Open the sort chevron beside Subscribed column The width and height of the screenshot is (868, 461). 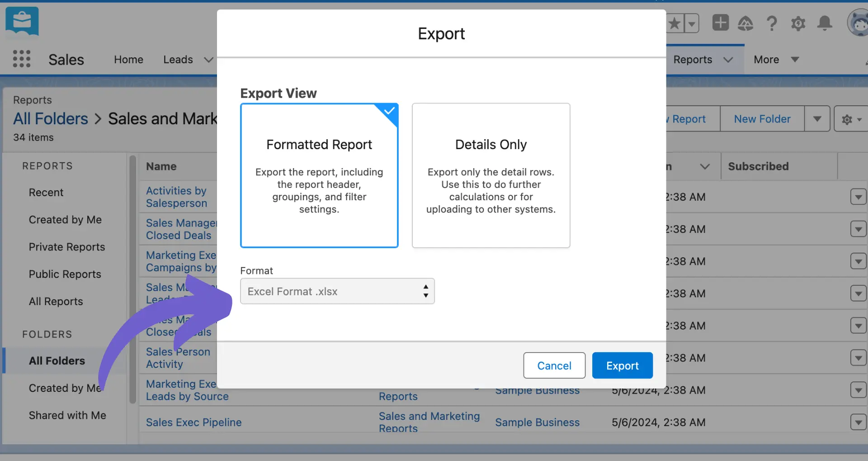(x=704, y=166)
